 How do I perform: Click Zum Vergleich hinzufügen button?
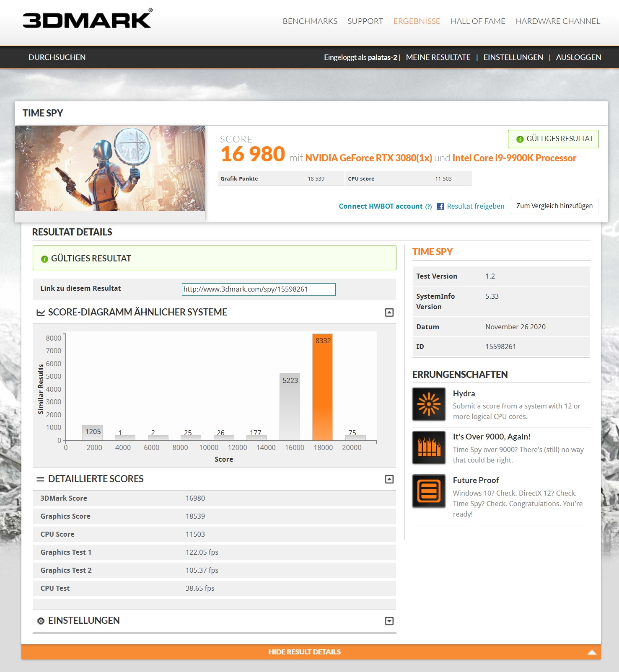554,206
